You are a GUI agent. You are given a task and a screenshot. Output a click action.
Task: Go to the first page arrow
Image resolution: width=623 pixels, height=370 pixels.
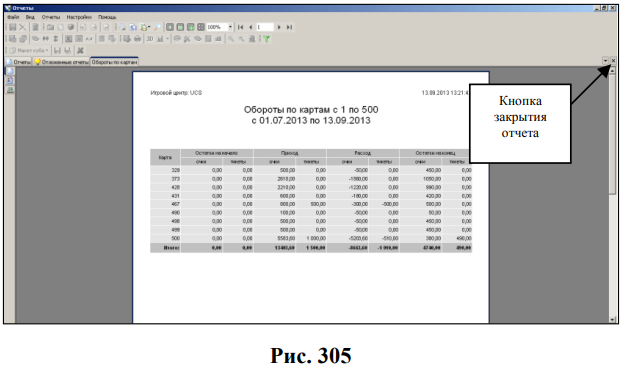(x=240, y=27)
